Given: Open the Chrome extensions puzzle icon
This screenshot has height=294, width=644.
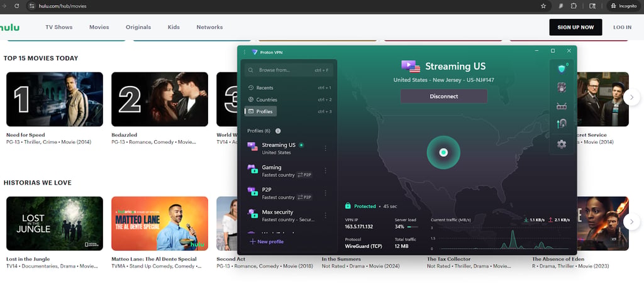Looking at the screenshot, I should [574, 6].
